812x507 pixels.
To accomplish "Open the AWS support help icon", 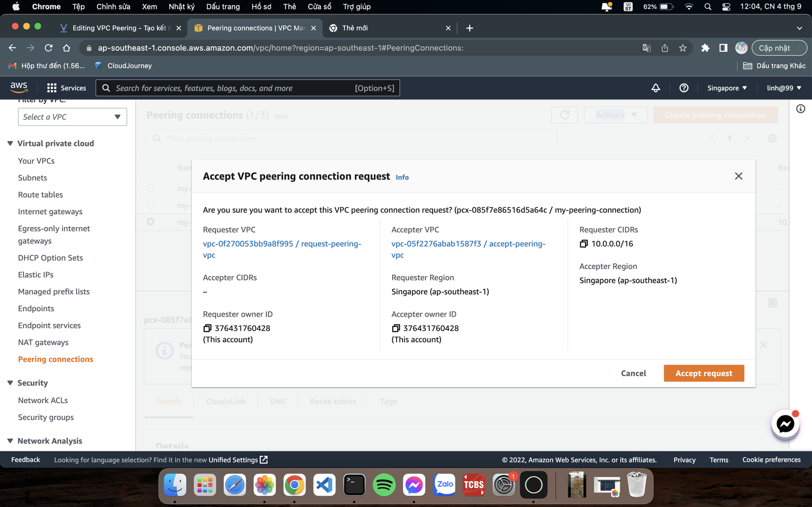I will (684, 88).
